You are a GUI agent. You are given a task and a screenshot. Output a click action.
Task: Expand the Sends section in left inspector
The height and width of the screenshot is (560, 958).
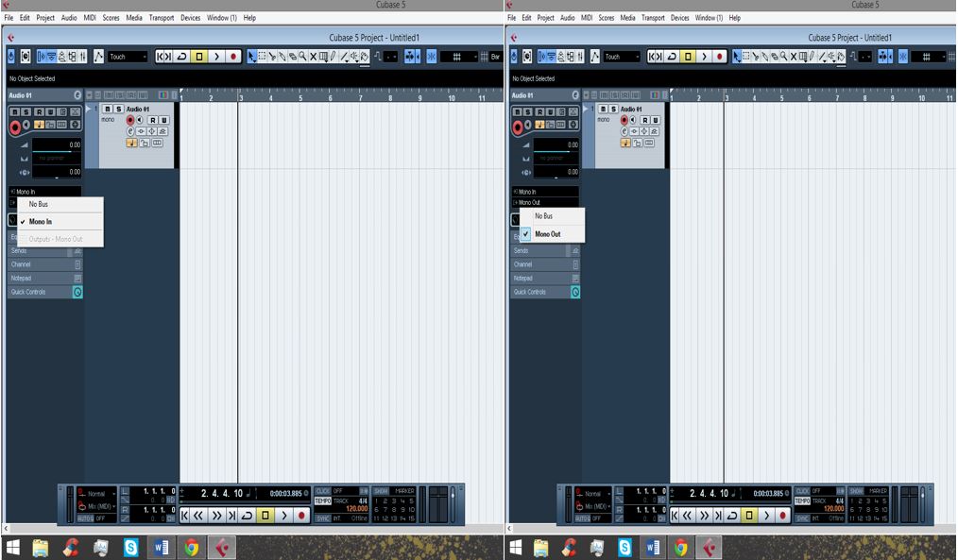(x=45, y=250)
